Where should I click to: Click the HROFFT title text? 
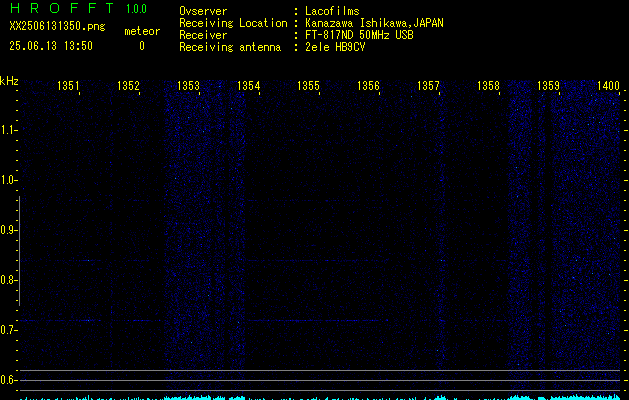(62, 8)
